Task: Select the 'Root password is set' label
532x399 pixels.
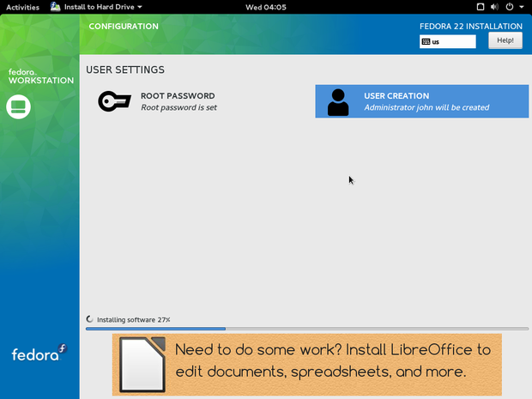Action: click(x=178, y=108)
